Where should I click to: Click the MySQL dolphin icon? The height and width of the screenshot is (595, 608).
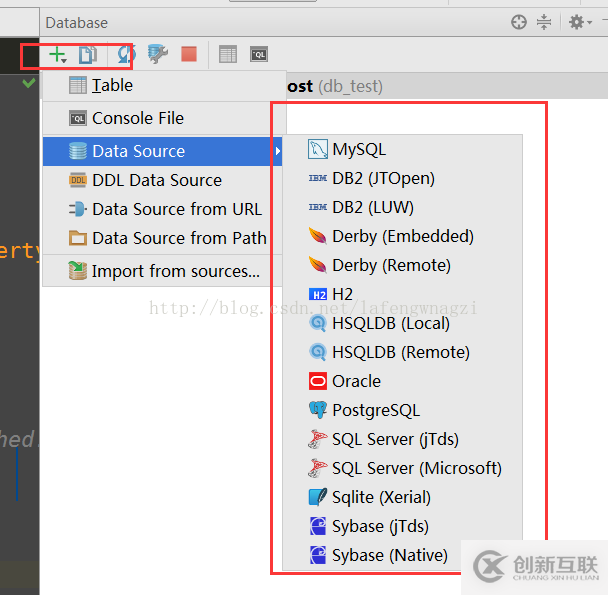point(318,150)
